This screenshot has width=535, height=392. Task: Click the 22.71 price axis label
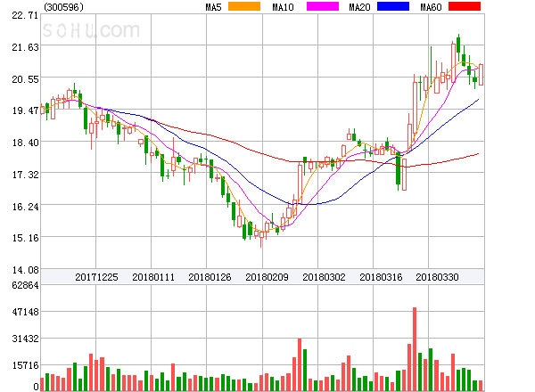click(25, 15)
